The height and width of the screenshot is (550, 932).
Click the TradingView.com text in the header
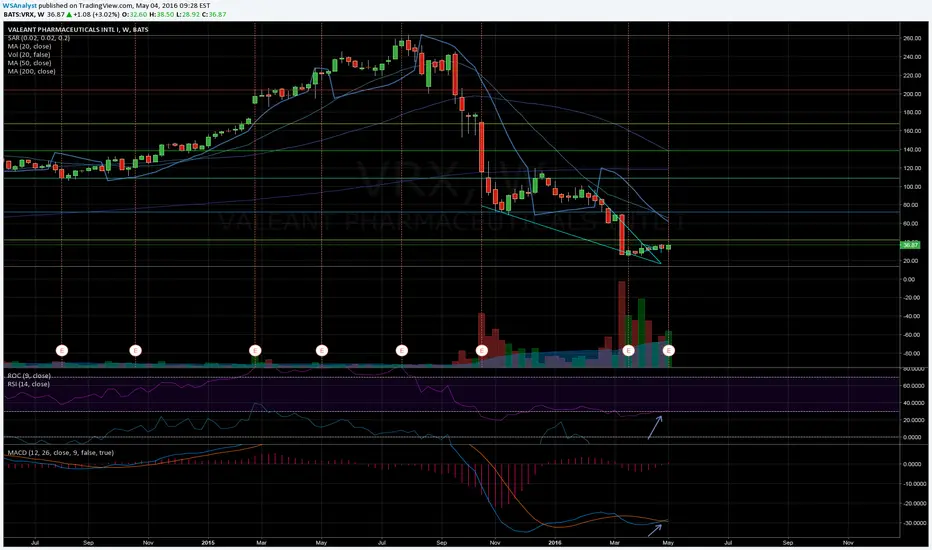tap(106, 5)
